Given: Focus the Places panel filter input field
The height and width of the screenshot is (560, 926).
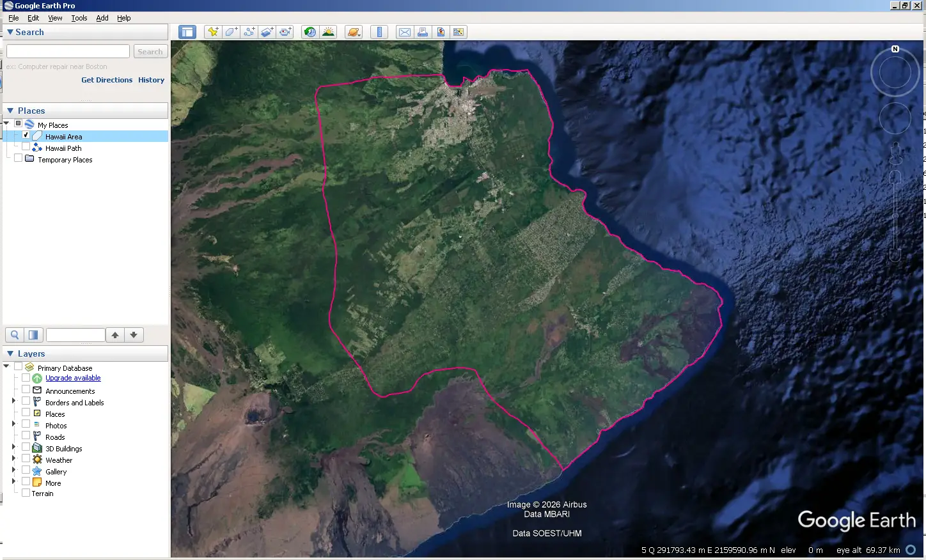Looking at the screenshot, I should pyautogui.click(x=75, y=335).
